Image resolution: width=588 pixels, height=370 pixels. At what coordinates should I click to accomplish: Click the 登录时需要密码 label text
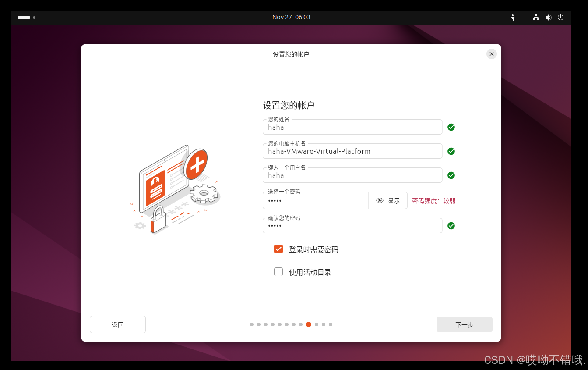coord(313,249)
